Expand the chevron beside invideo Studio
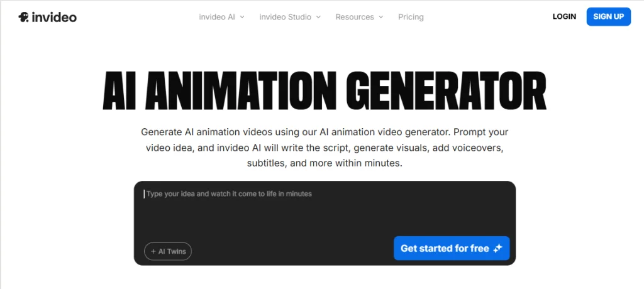The width and height of the screenshot is (644, 289). tap(318, 17)
